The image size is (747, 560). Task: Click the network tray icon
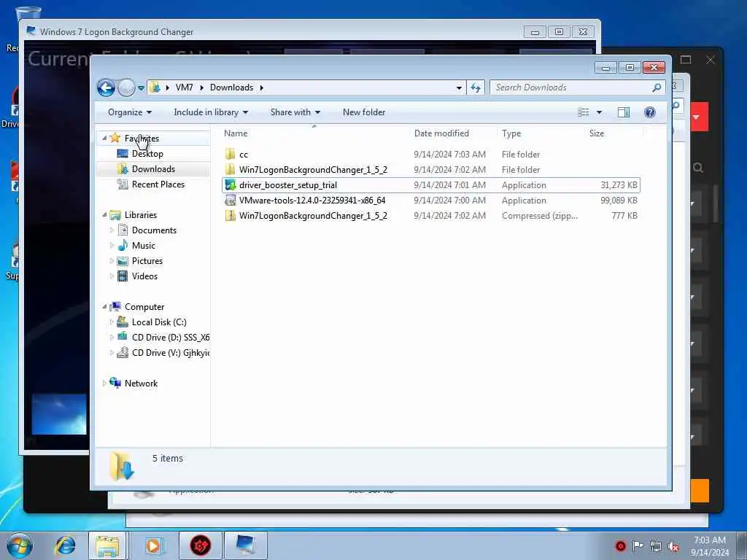click(x=656, y=547)
